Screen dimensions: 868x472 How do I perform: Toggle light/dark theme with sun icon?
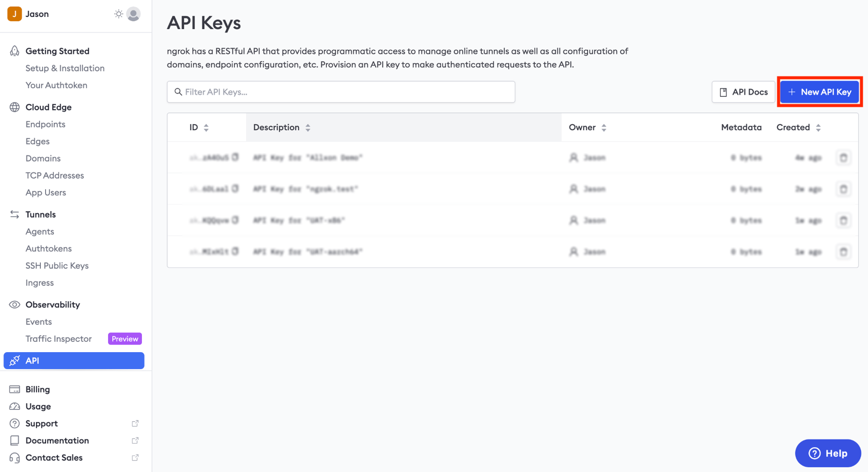[x=118, y=14]
